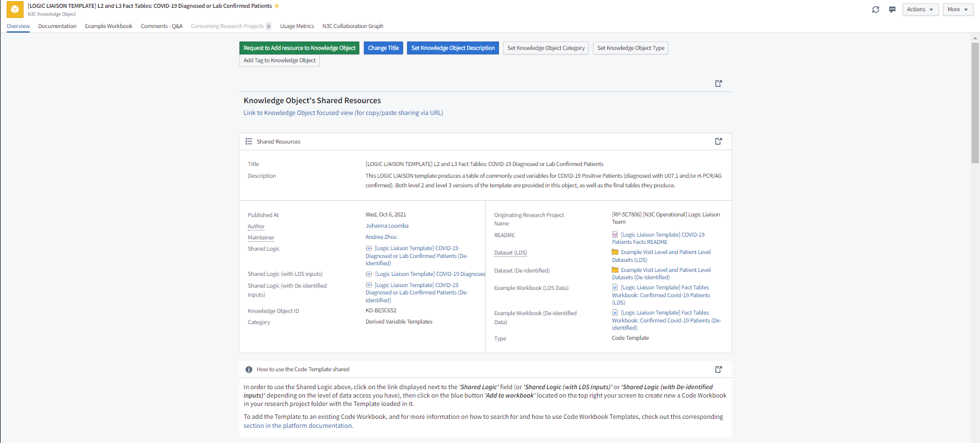980x443 pixels.
Task: Select the N3C Collaboration Graph tab
Action: pos(353,26)
